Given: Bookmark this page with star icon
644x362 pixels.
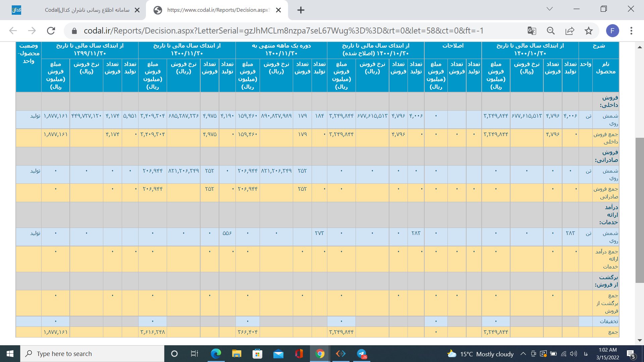Looking at the screenshot, I should coord(589,31).
